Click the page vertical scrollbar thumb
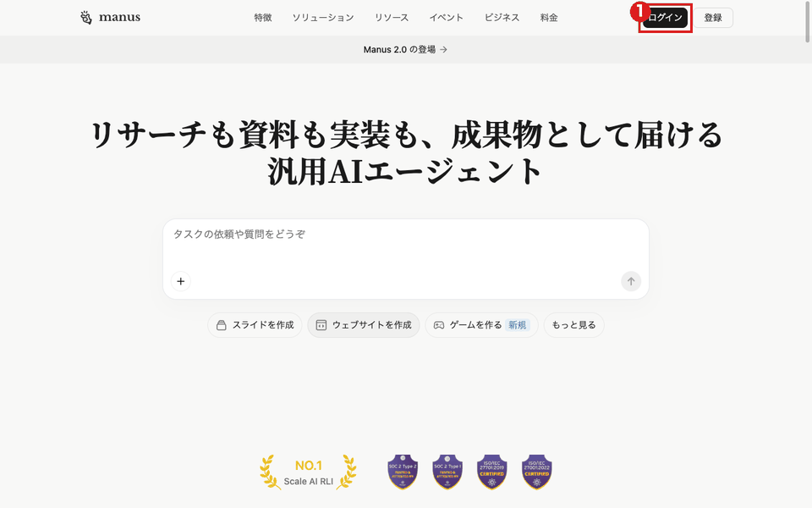 click(807, 20)
